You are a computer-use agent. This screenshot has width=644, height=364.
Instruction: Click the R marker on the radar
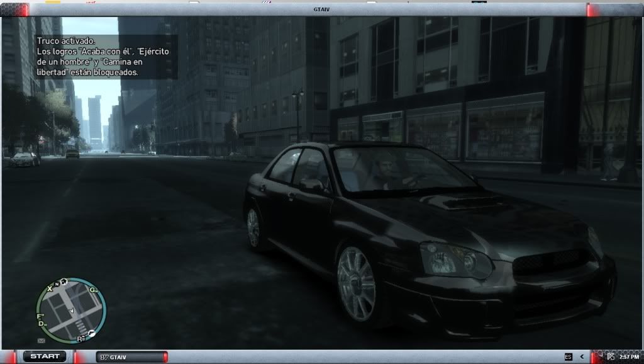coord(80,338)
